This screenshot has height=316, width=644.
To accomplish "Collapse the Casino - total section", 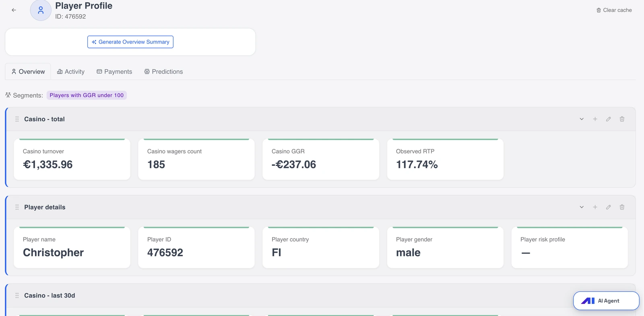I will 582,119.
